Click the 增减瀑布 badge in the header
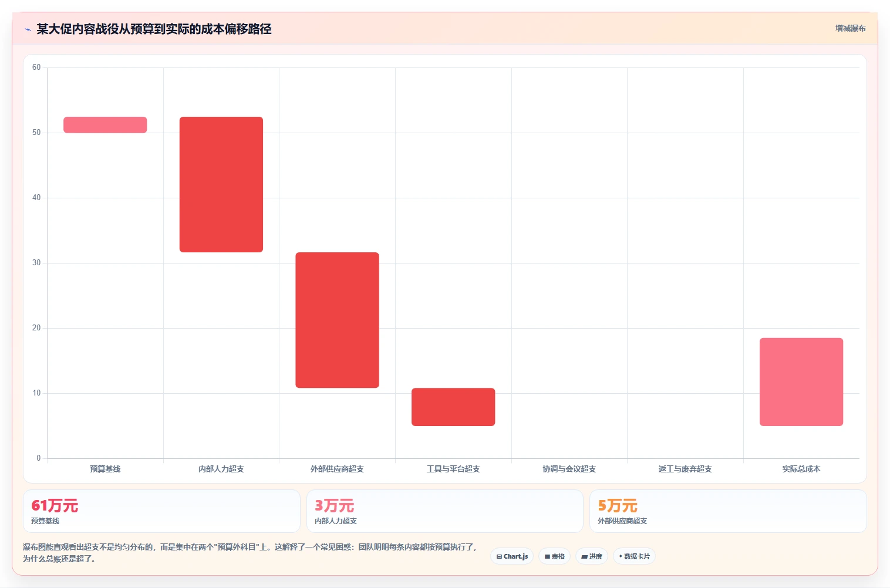 [x=850, y=28]
